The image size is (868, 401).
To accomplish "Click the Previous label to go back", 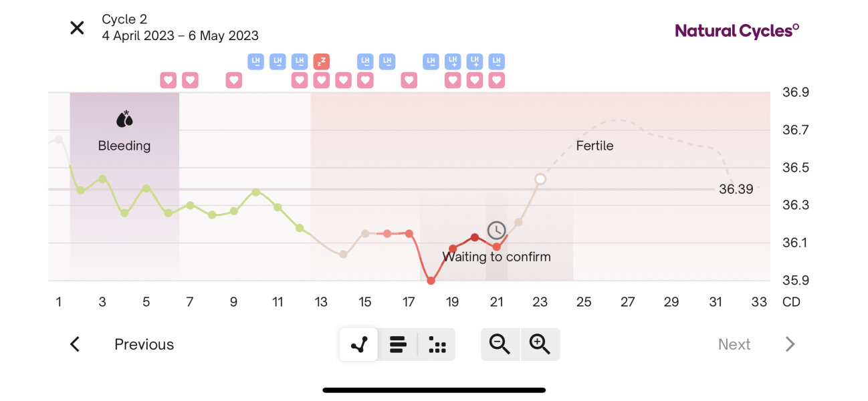I will pyautogui.click(x=144, y=344).
